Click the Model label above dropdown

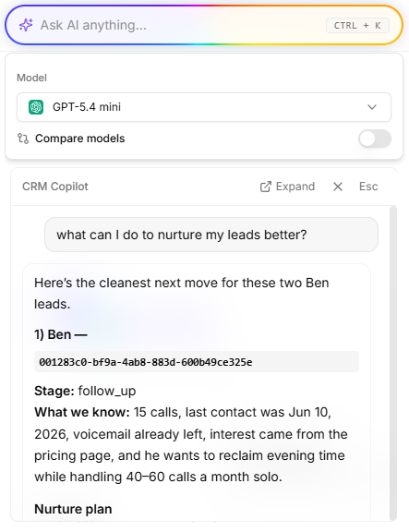[x=32, y=78]
